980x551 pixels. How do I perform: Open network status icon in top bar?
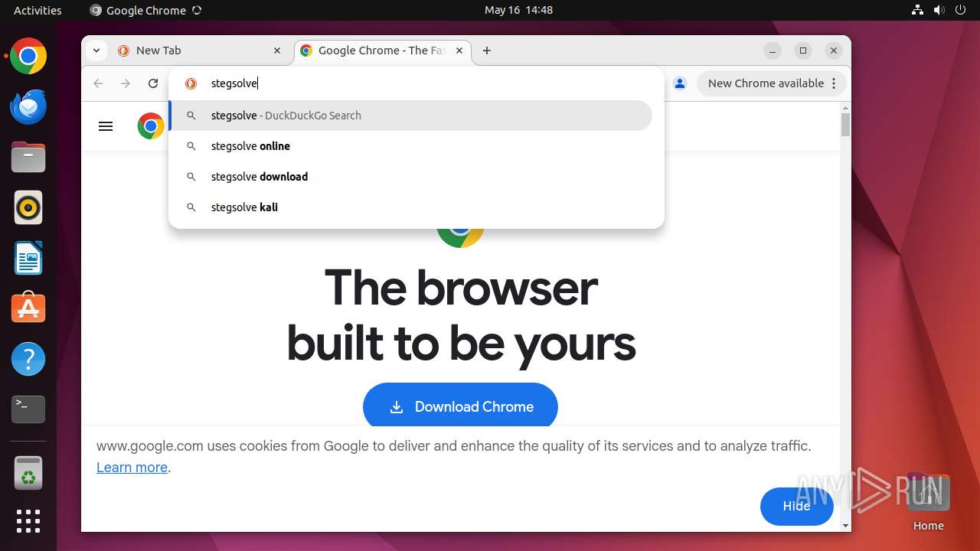pos(918,10)
